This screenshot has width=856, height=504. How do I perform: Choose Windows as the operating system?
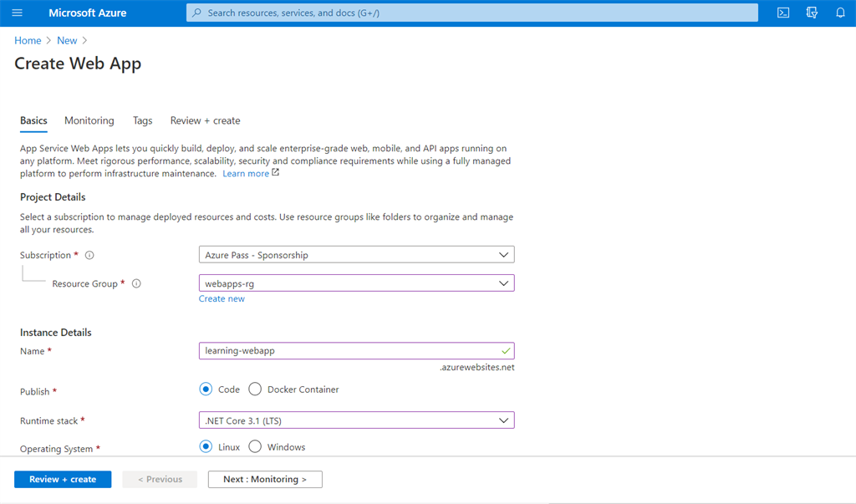tap(255, 447)
